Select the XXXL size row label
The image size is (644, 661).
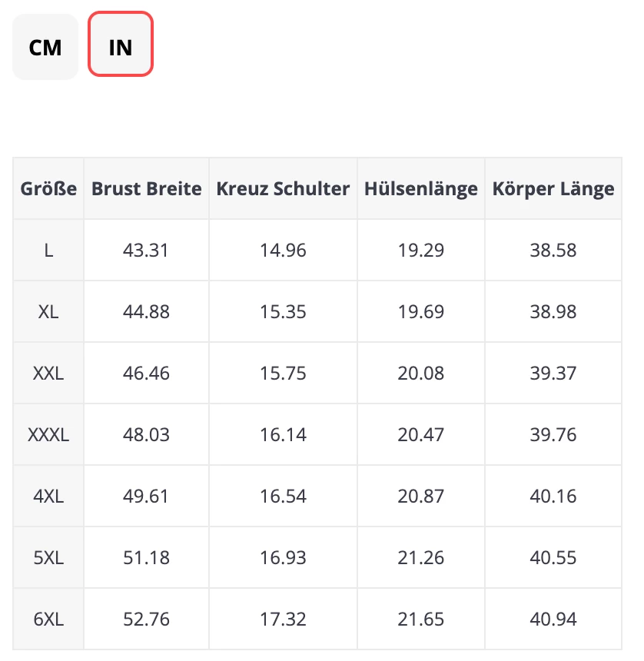48,435
